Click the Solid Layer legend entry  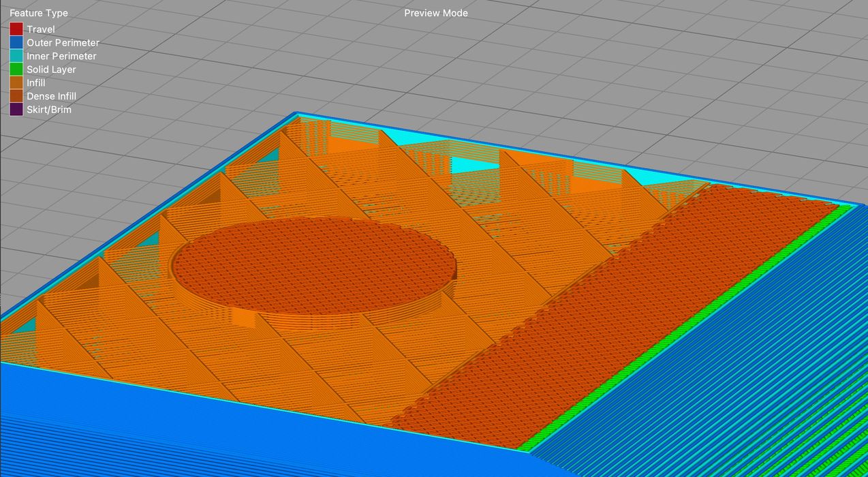[51, 69]
